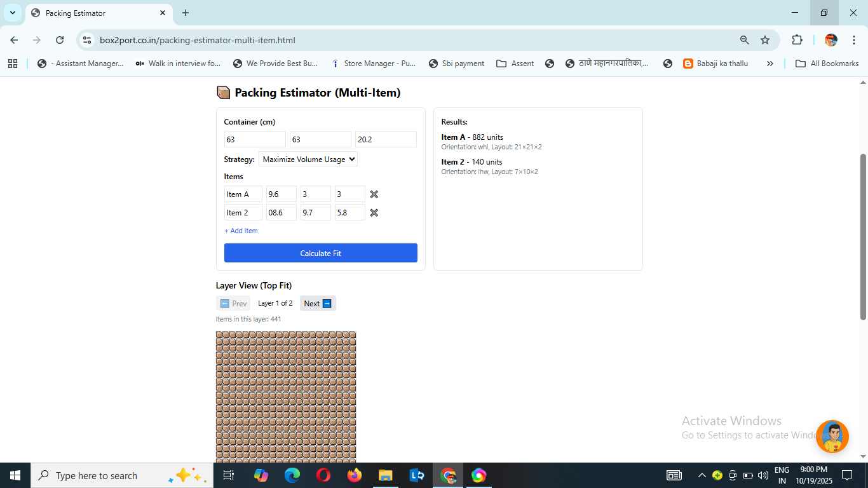Reload the page
Screen dimensions: 868x488
[x=60, y=40]
